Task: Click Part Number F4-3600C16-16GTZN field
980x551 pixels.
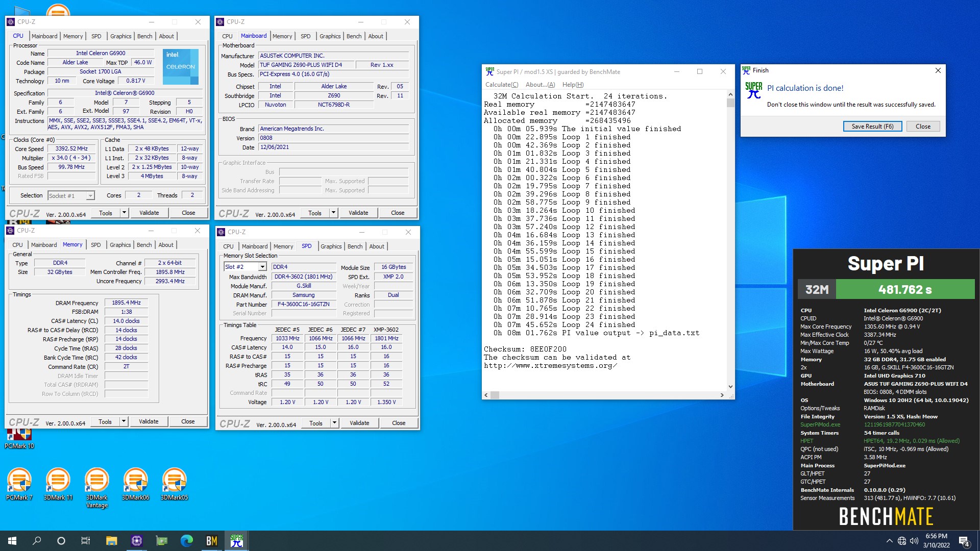Action: (x=303, y=304)
